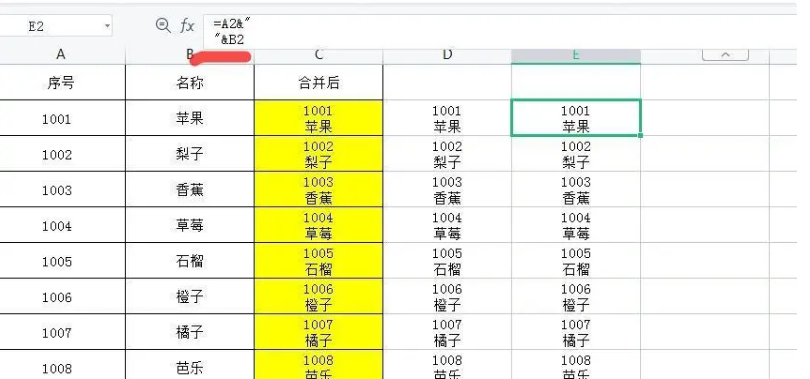Select cell 1002 梨子 in column E
The height and width of the screenshot is (379, 810).
pos(576,154)
